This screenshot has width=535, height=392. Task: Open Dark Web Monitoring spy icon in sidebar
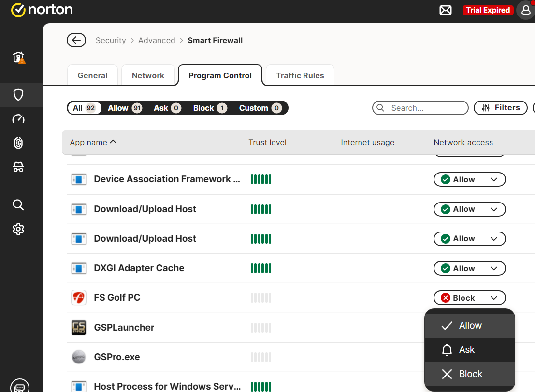coord(18,167)
